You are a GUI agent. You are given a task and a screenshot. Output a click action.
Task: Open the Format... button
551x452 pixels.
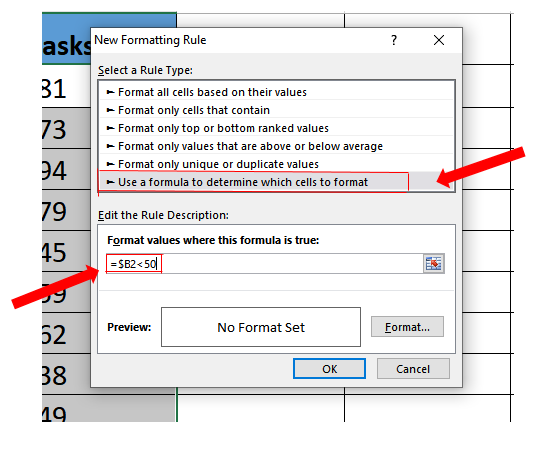(407, 327)
